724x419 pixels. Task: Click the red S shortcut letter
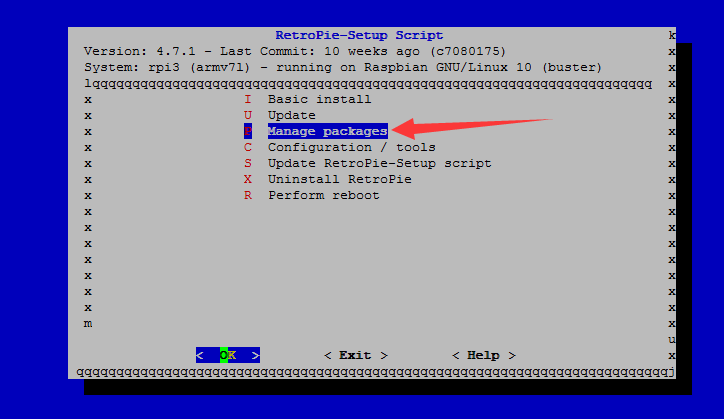click(248, 164)
